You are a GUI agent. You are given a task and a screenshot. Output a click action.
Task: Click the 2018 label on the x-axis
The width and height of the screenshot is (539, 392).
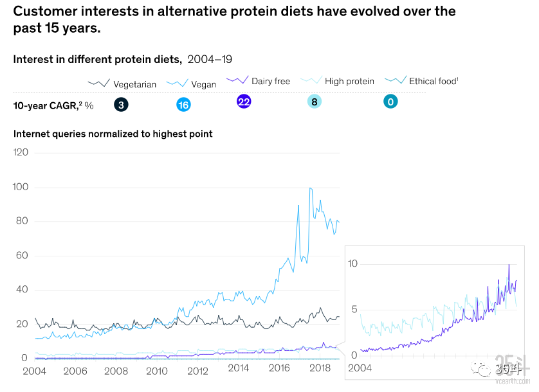[320, 371]
